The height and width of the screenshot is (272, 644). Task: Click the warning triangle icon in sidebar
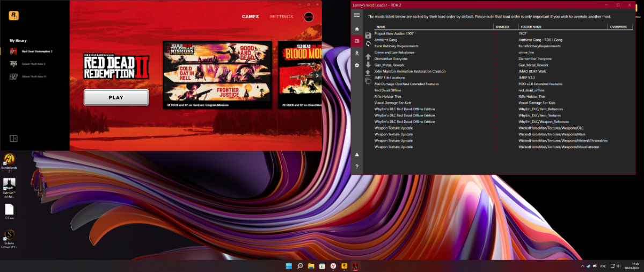point(357,154)
